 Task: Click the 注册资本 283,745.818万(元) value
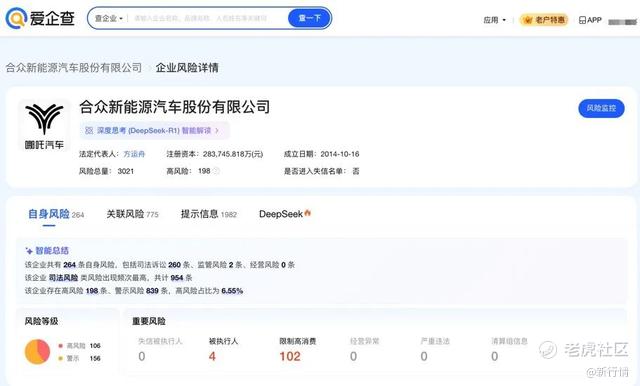tap(233, 154)
